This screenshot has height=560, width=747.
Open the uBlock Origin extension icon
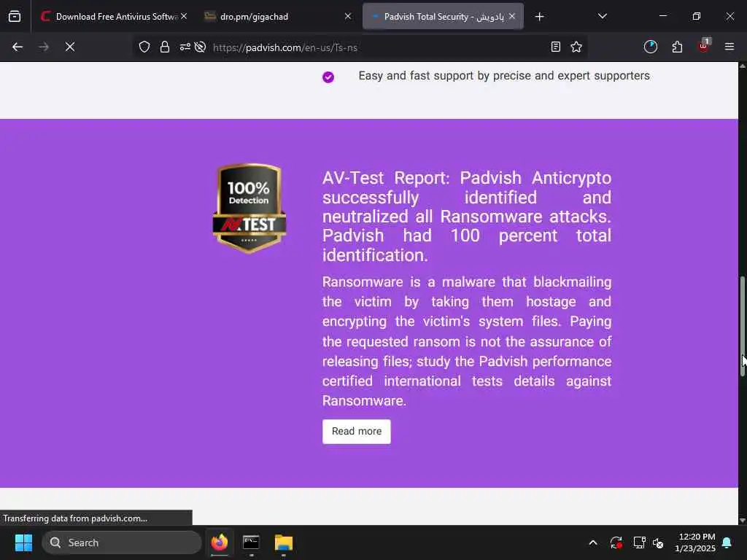pyautogui.click(x=704, y=46)
